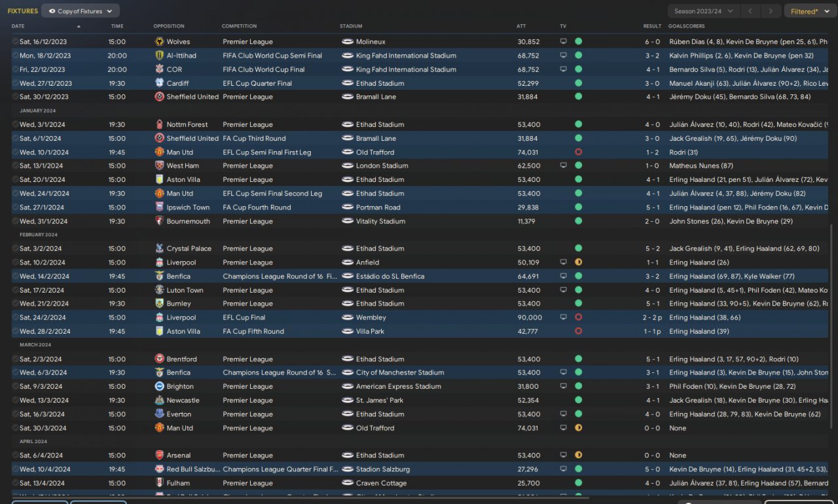Click the stadium icon beside Anfield

(348, 262)
